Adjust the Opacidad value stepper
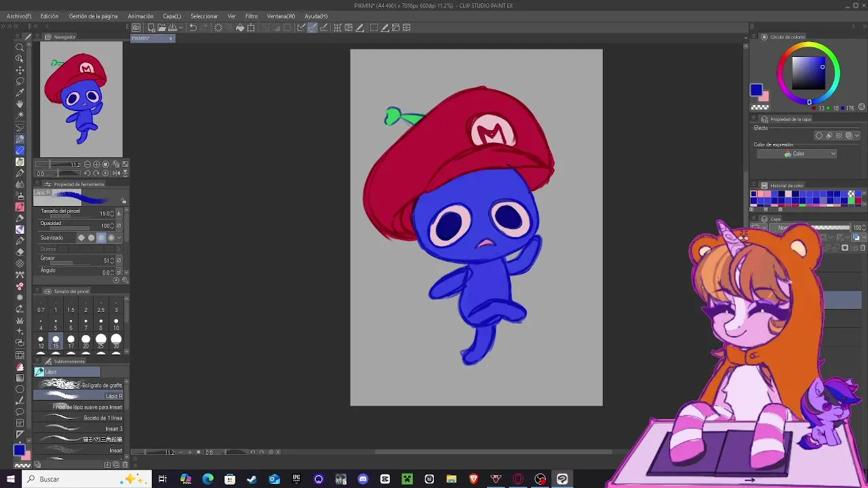The height and width of the screenshot is (488, 868). (x=112, y=226)
